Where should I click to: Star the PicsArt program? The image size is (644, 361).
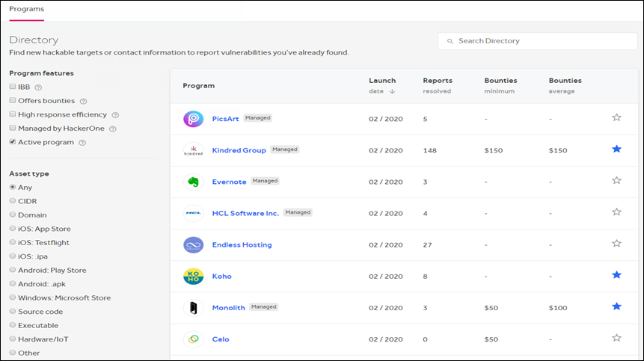(616, 117)
